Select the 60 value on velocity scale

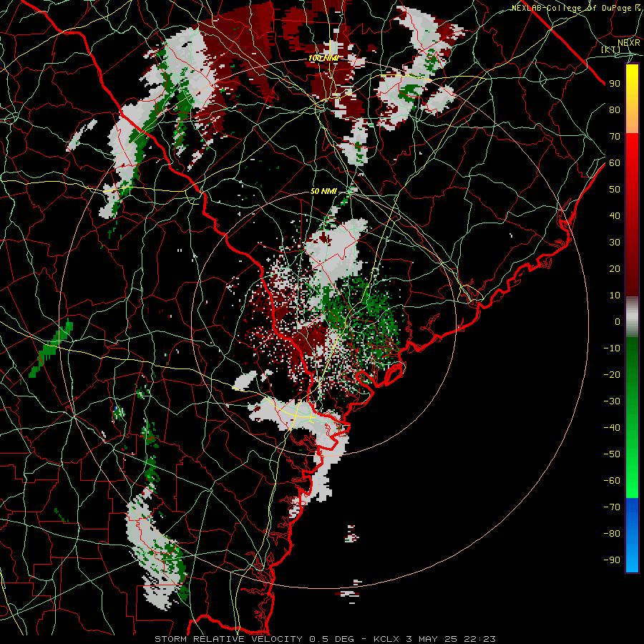(x=615, y=163)
